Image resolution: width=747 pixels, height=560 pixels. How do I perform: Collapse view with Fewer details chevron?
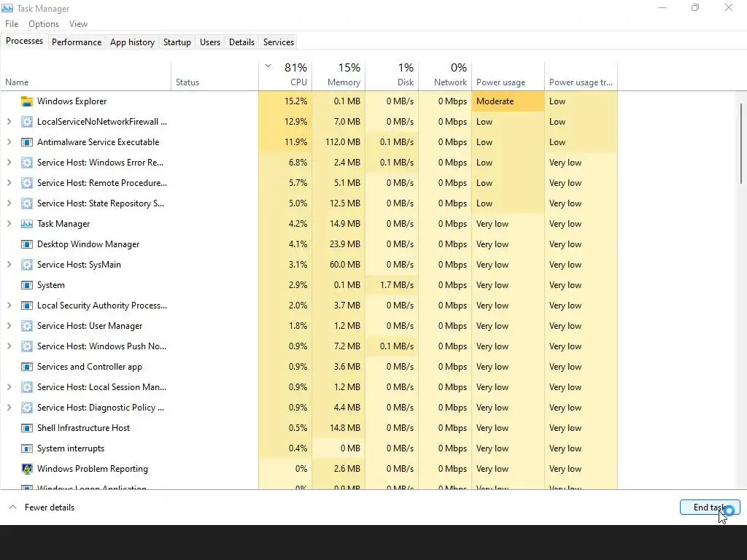click(x=13, y=507)
